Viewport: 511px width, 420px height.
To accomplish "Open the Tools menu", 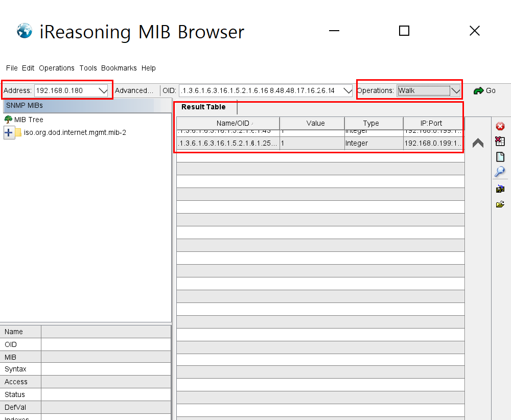I will 88,68.
